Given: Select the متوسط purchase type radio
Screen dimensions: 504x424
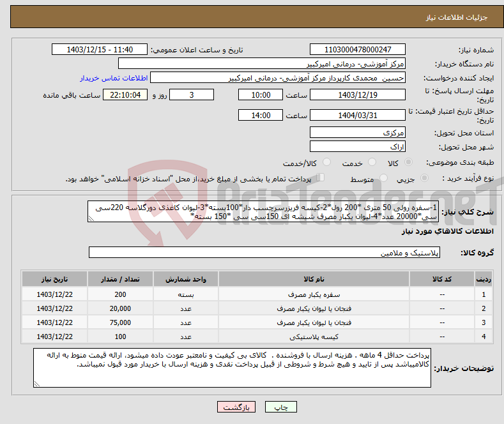Looking at the screenshot, I should [383, 178].
